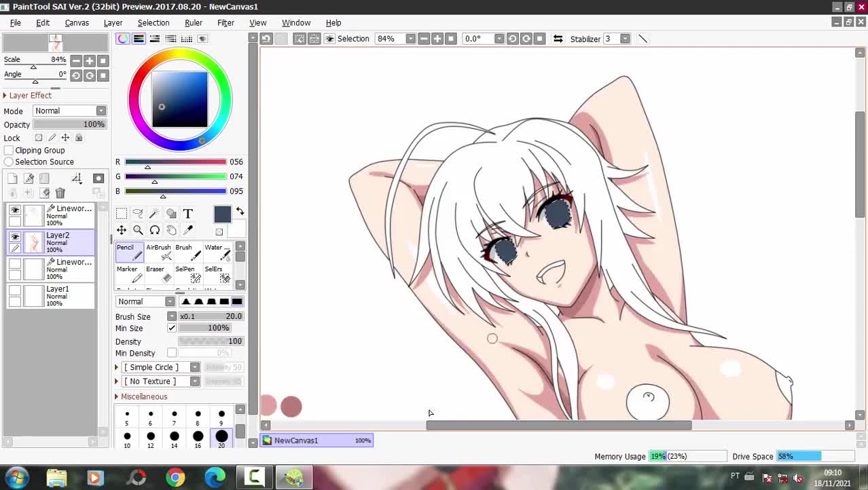This screenshot has width=868, height=490.
Task: Select the Zoom magnifier tool
Action: click(x=138, y=230)
